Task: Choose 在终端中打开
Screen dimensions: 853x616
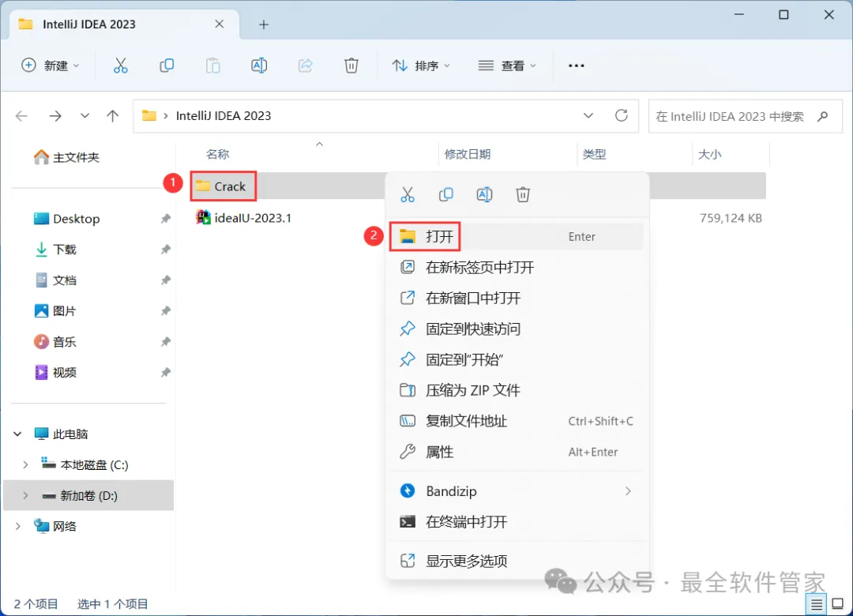Action: click(x=517, y=522)
